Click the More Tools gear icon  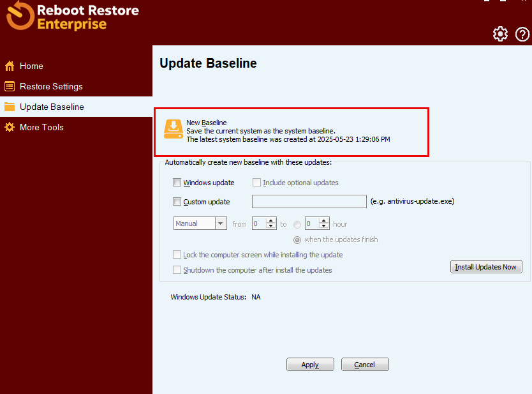(x=10, y=127)
